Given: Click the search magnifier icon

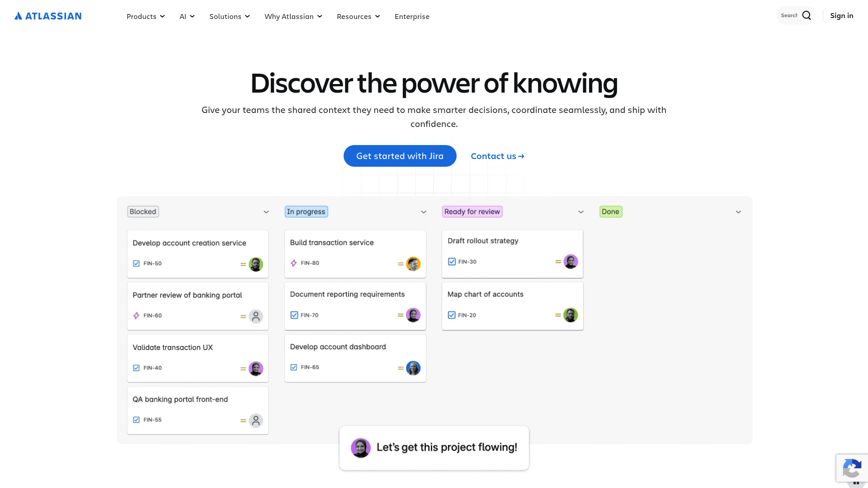Looking at the screenshot, I should pyautogui.click(x=807, y=16).
